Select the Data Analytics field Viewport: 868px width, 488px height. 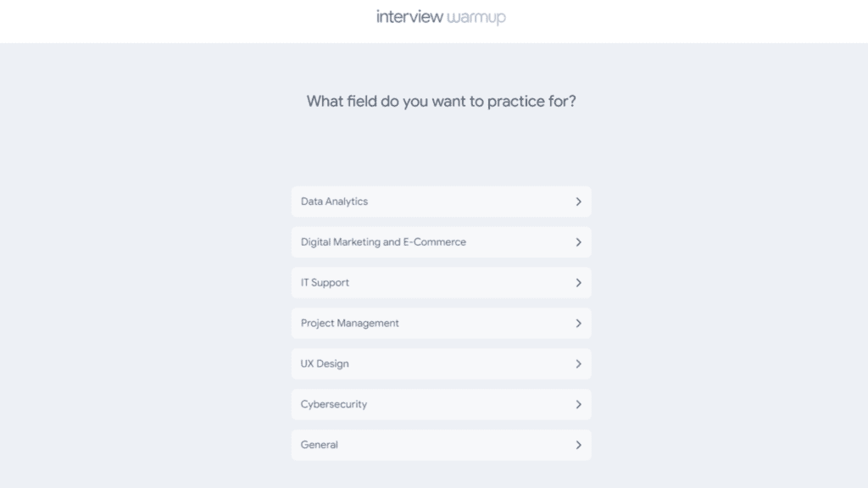[441, 202]
